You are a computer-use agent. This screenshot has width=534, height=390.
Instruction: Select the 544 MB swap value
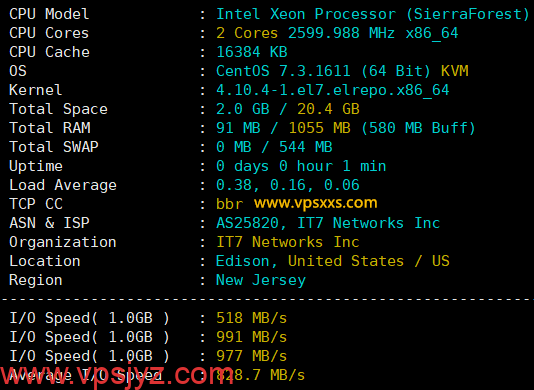(x=305, y=147)
